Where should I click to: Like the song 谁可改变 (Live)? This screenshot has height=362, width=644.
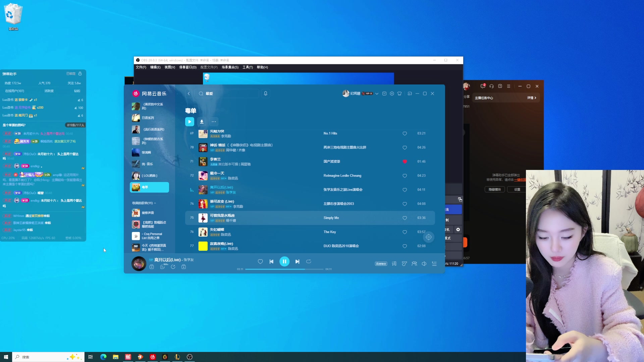click(405, 204)
